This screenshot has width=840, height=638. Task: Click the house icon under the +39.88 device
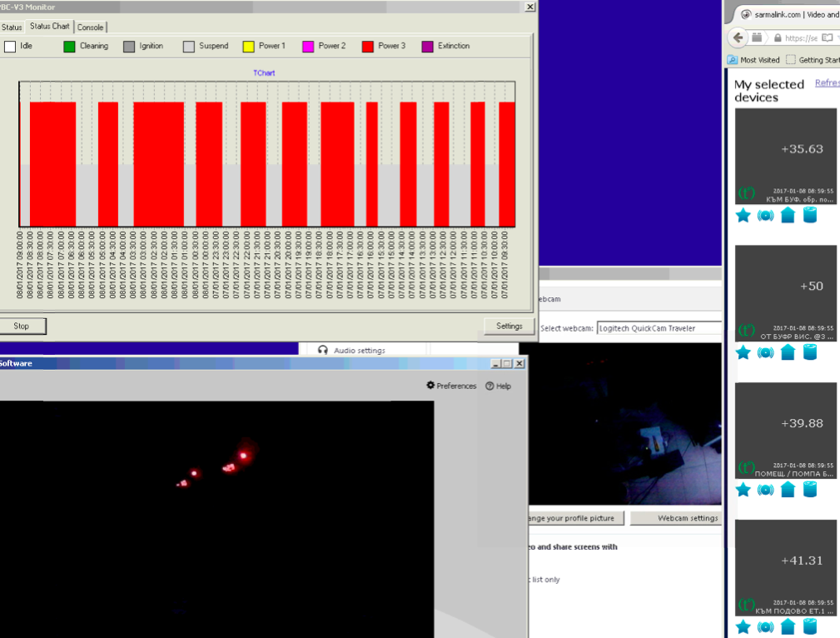coord(788,490)
